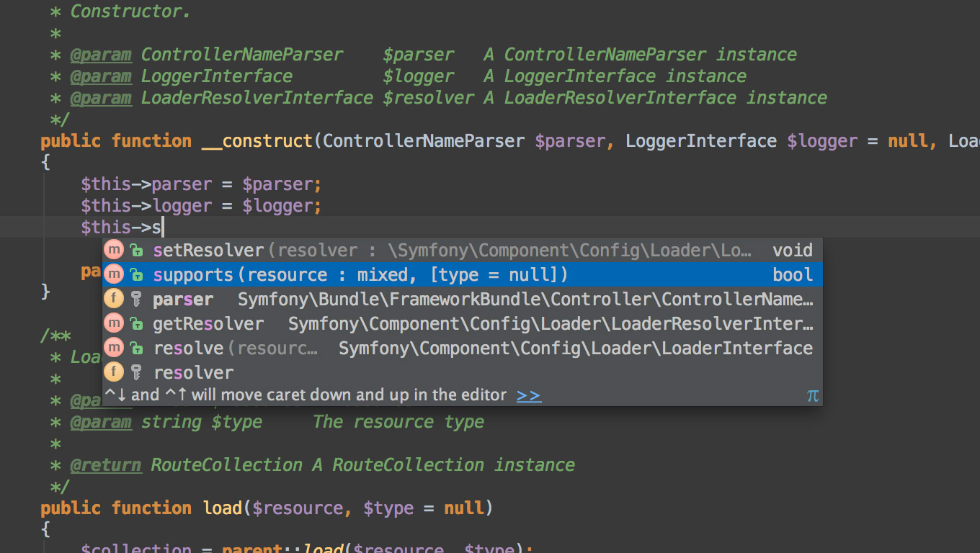
Task: Click 'public' keyword before load function
Action: point(71,508)
